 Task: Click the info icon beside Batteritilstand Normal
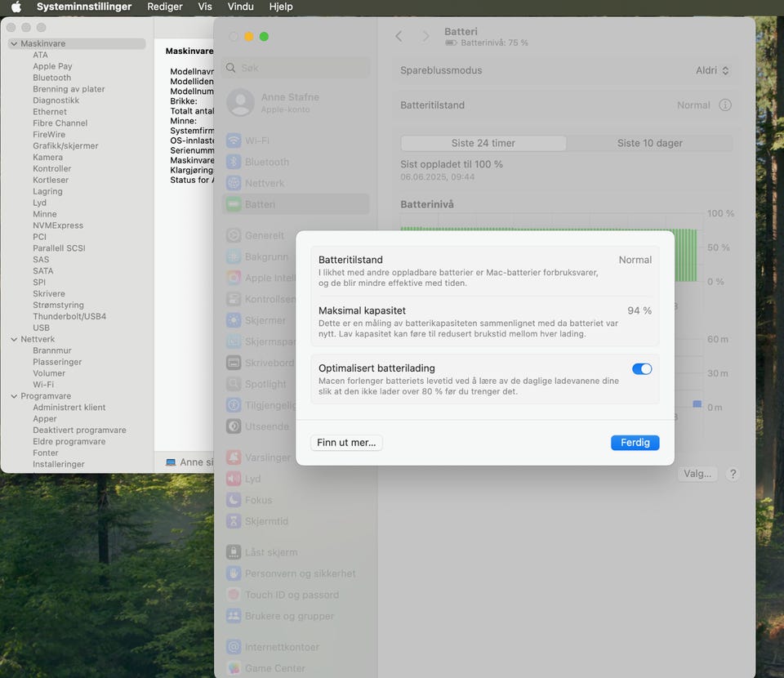coord(724,105)
